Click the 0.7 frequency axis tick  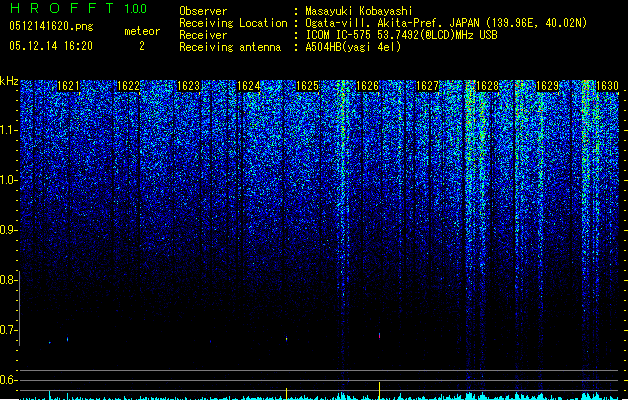[9, 330]
